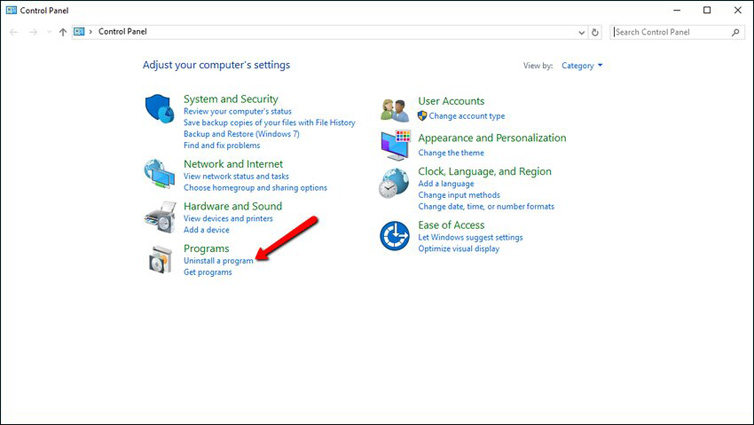The image size is (754, 425).
Task: Click Change date, time, or number formats
Action: tap(486, 207)
